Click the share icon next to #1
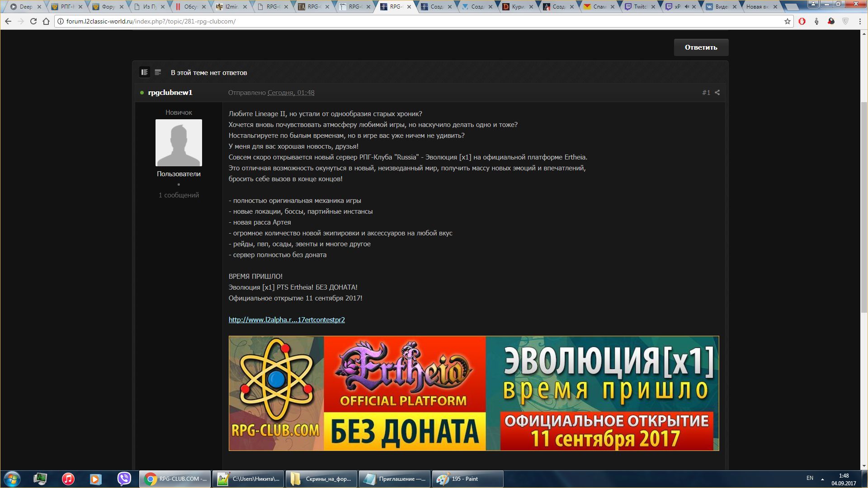The image size is (868, 488). point(717,93)
